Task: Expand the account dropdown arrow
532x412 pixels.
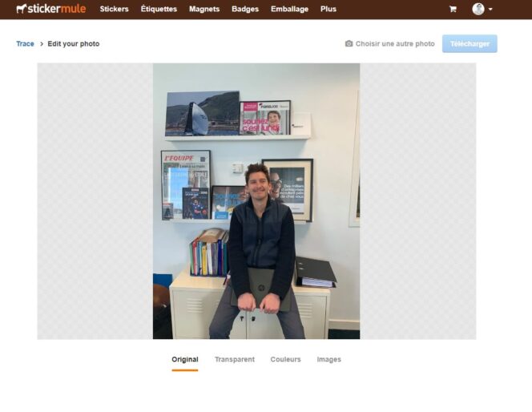Action: [490, 10]
